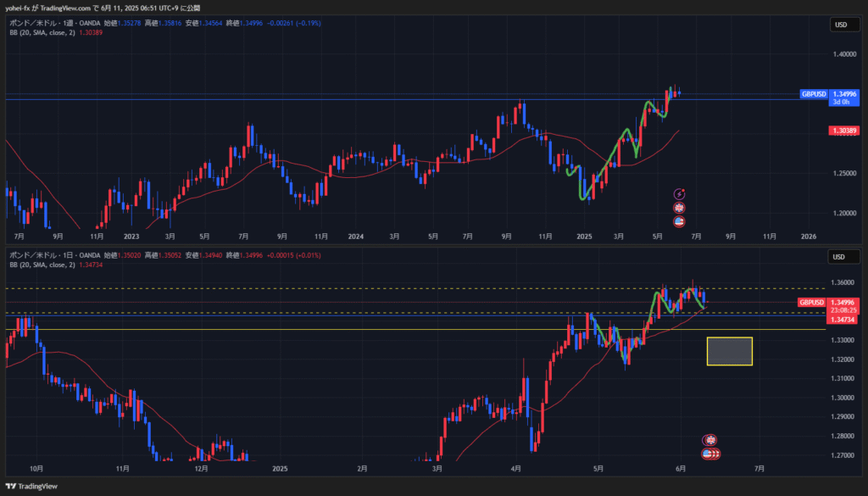The image size is (868, 496).
Task: Click the 2月 label on daily time axis
Action: point(362,469)
